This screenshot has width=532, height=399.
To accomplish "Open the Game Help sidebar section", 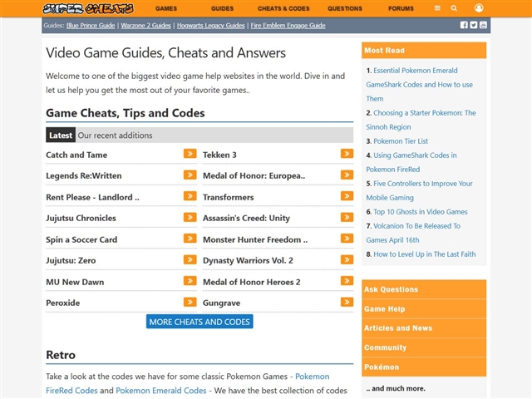I will click(424, 308).
